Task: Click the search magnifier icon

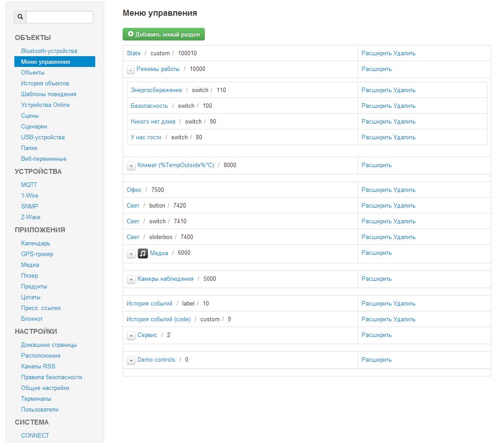Action: click(20, 17)
